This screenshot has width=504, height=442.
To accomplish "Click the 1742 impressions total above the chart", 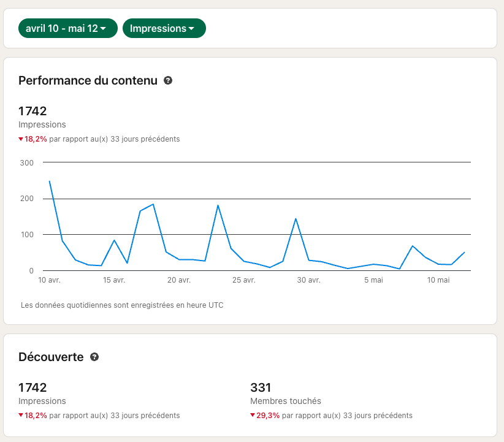I will pyautogui.click(x=32, y=111).
